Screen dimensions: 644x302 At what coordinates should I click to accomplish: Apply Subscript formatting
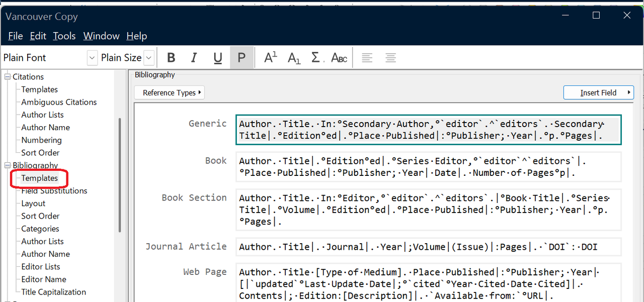(294, 58)
